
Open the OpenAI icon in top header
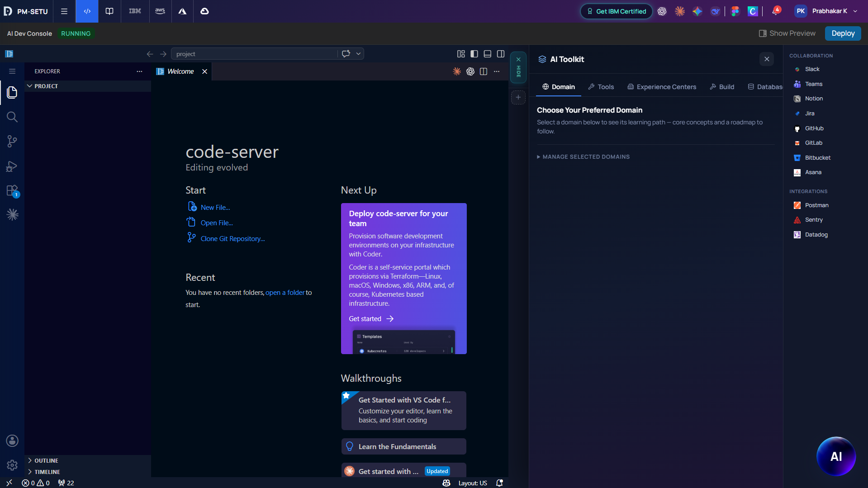click(662, 11)
